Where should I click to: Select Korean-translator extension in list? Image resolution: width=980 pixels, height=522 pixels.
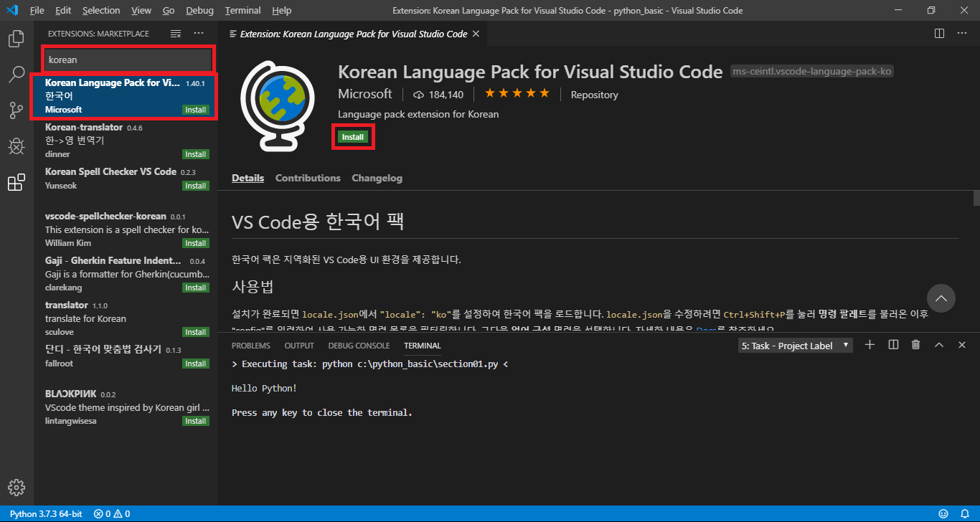126,141
